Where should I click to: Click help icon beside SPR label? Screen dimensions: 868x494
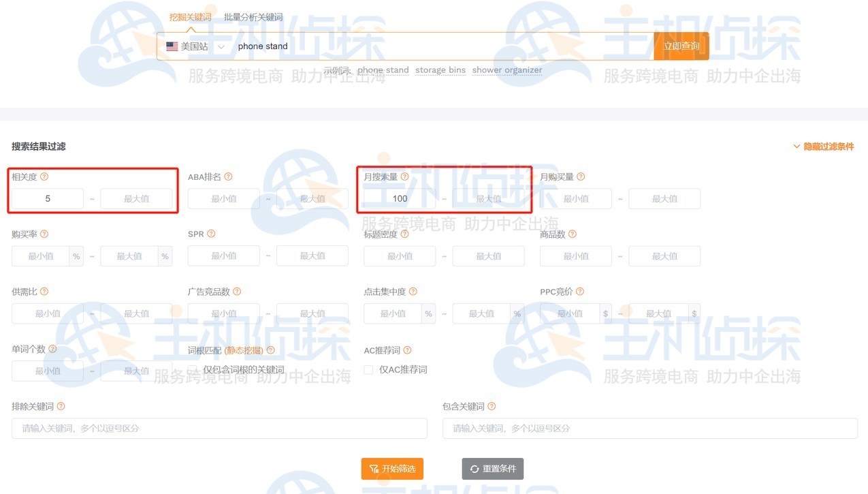click(x=211, y=234)
